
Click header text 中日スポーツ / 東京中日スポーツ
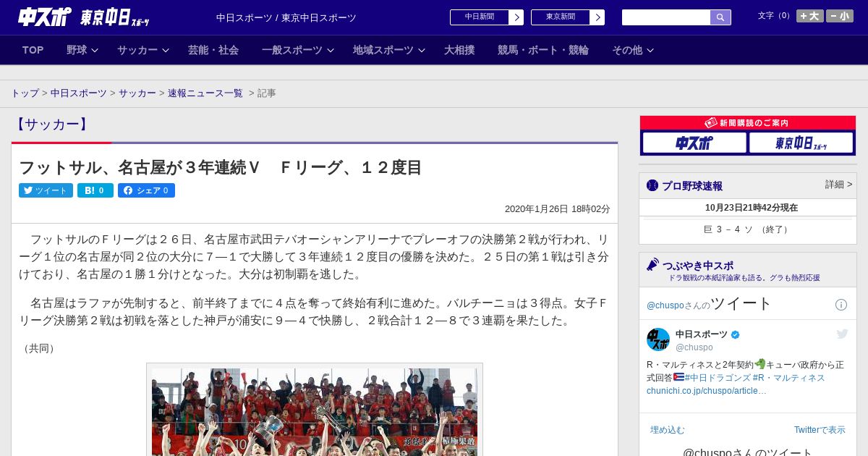(x=286, y=17)
